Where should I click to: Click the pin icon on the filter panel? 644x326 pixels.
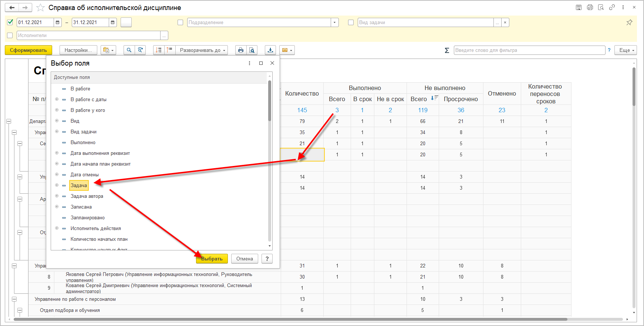629,23
